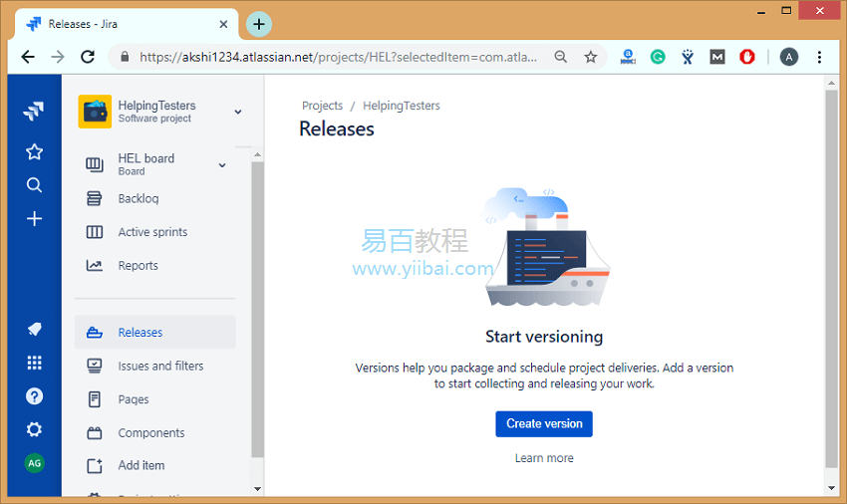Click the Issues and filters icon

tap(95, 366)
